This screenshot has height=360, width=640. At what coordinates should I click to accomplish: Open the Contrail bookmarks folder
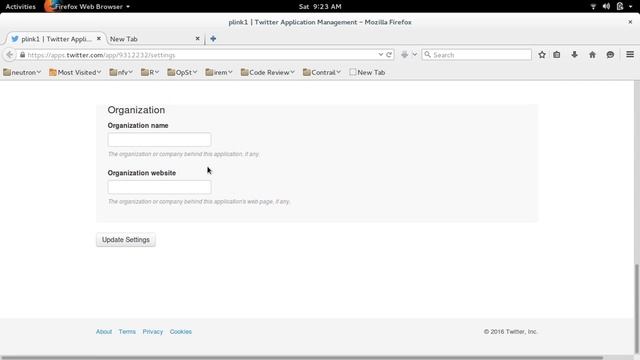coord(322,72)
